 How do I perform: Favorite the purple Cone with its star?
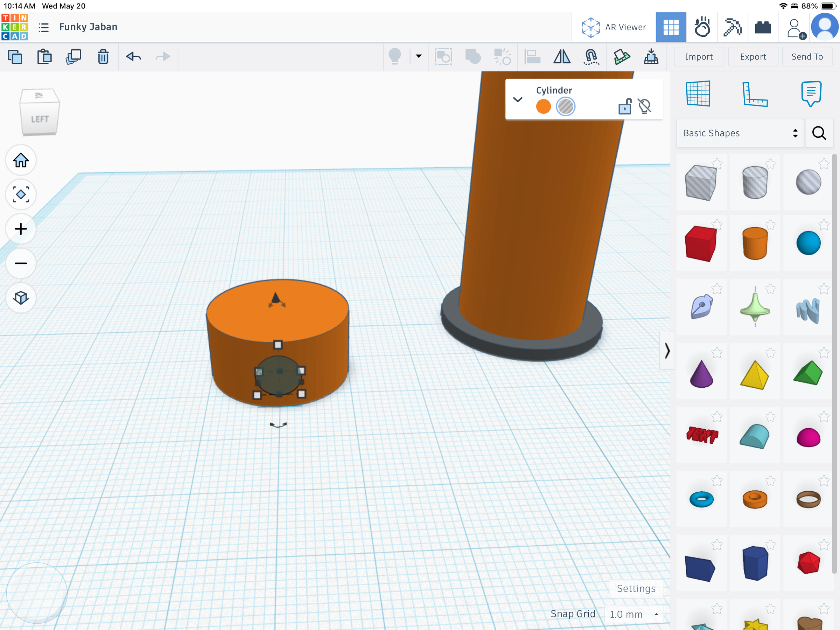[717, 353]
